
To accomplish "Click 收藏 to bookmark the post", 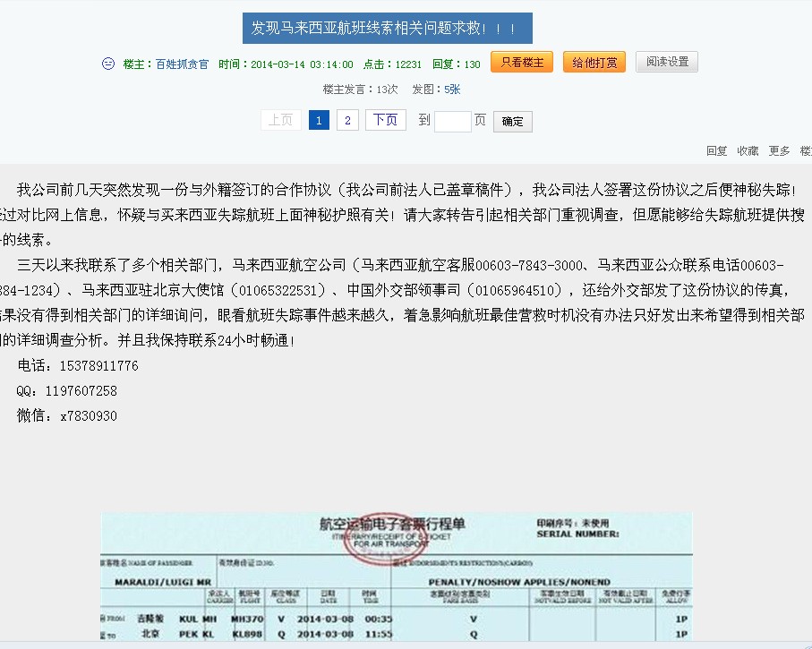I will tap(748, 150).
